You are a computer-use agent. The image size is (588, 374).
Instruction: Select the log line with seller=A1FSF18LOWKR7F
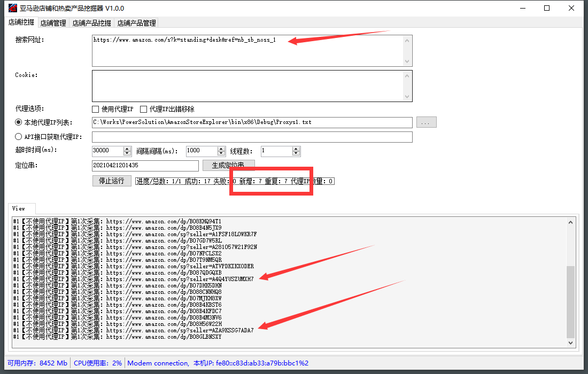coord(135,234)
